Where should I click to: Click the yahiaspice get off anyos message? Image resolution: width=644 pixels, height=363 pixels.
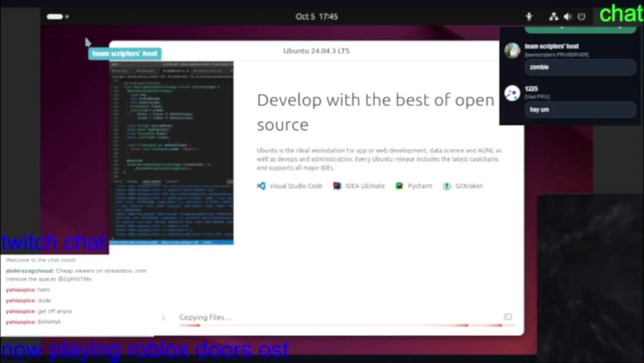[x=39, y=311]
